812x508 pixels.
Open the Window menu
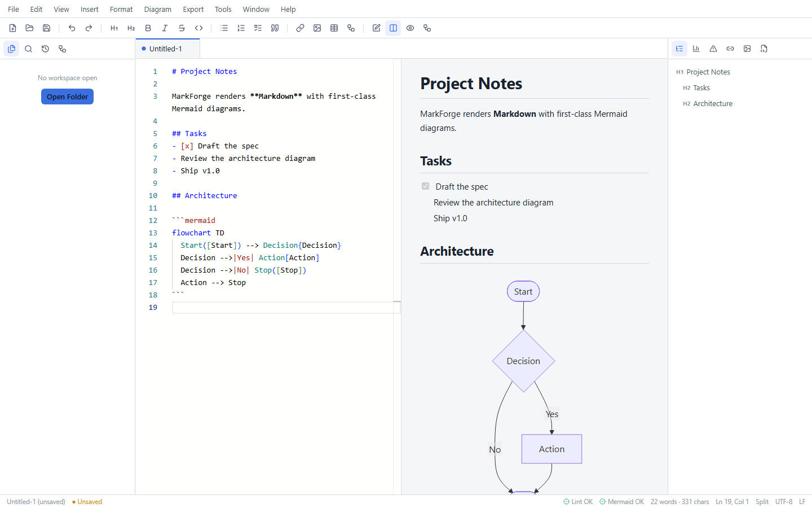point(256,9)
